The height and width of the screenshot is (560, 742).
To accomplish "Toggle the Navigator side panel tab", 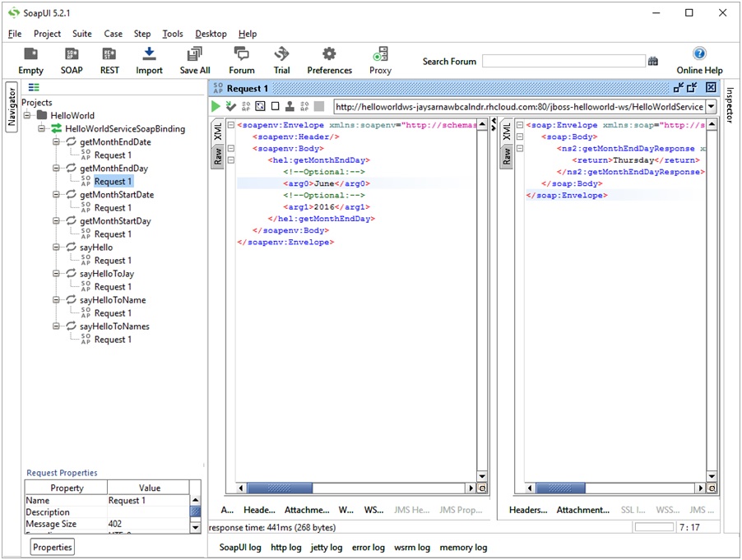I will coord(12,106).
